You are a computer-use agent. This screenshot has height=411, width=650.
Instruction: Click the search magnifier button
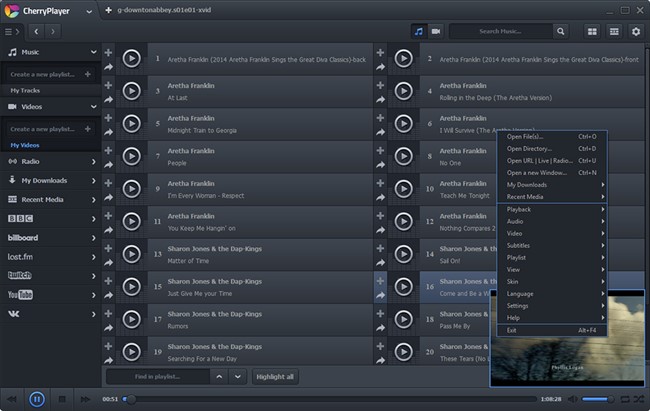pos(560,32)
